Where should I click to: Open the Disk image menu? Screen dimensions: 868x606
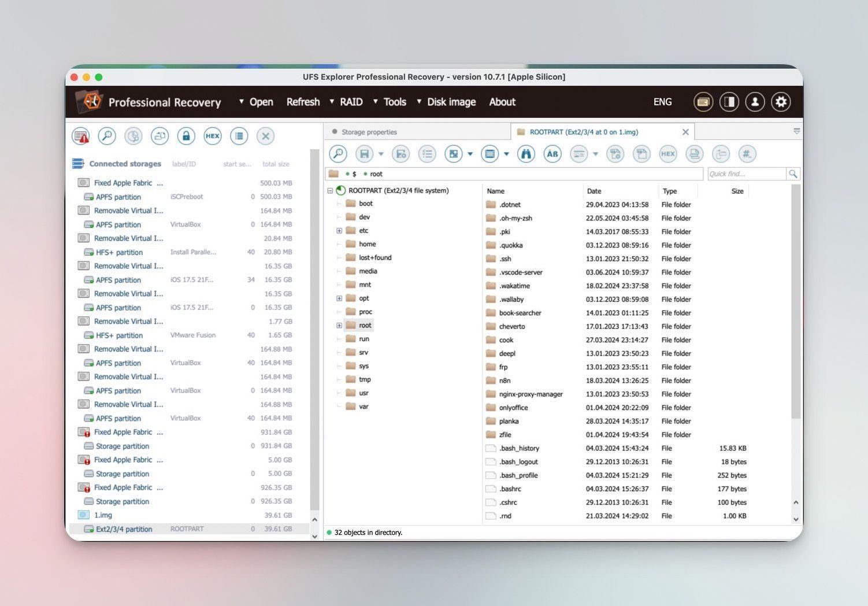coord(446,102)
